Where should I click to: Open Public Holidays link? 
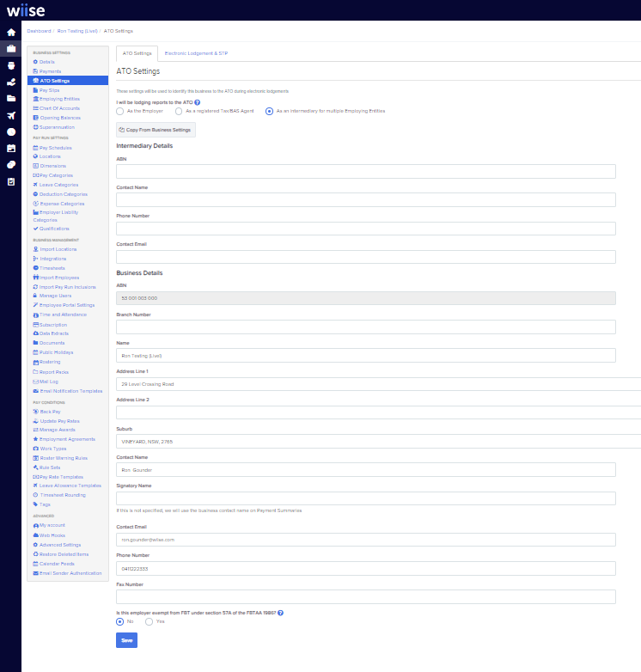[56, 352]
